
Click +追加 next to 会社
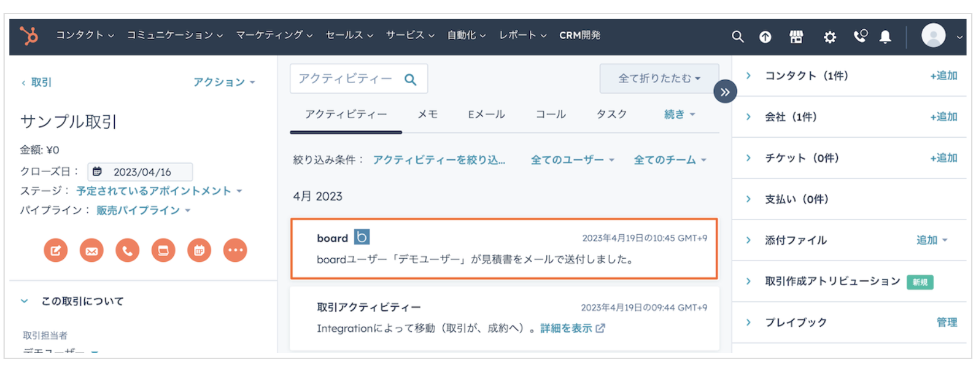click(943, 117)
